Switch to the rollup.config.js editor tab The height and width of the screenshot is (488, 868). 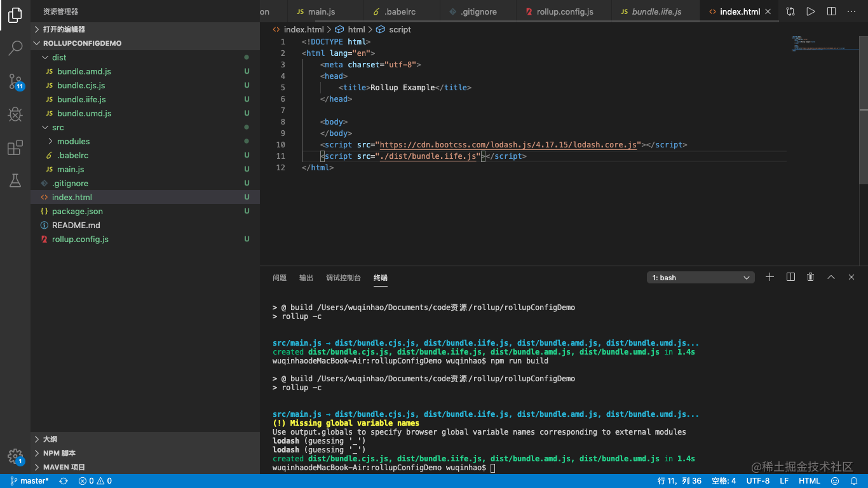[x=564, y=11]
